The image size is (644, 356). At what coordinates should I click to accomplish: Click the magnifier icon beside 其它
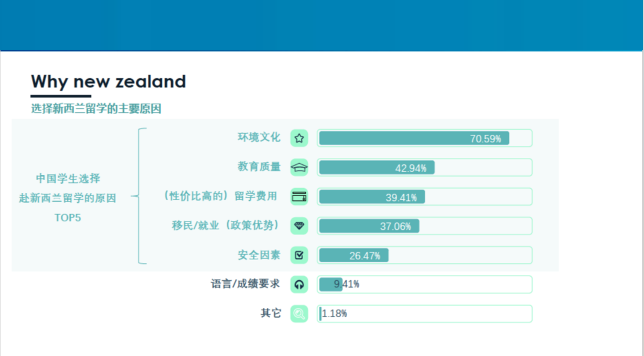tap(299, 314)
